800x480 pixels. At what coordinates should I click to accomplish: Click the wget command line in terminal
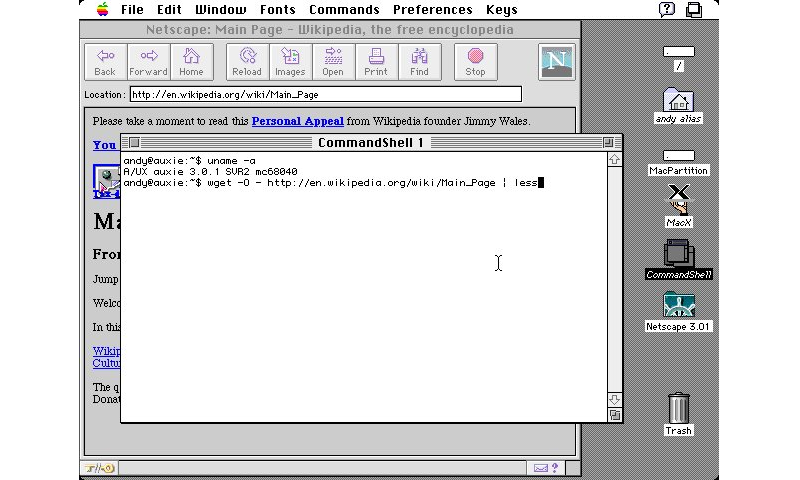[x=372, y=183]
